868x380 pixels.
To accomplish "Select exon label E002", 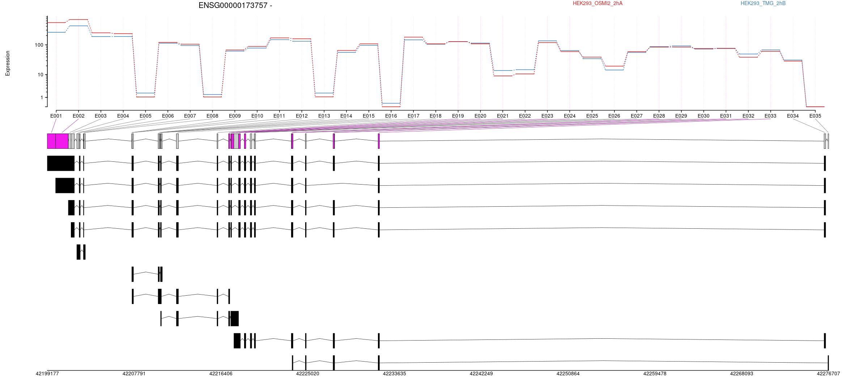I will click(x=78, y=116).
